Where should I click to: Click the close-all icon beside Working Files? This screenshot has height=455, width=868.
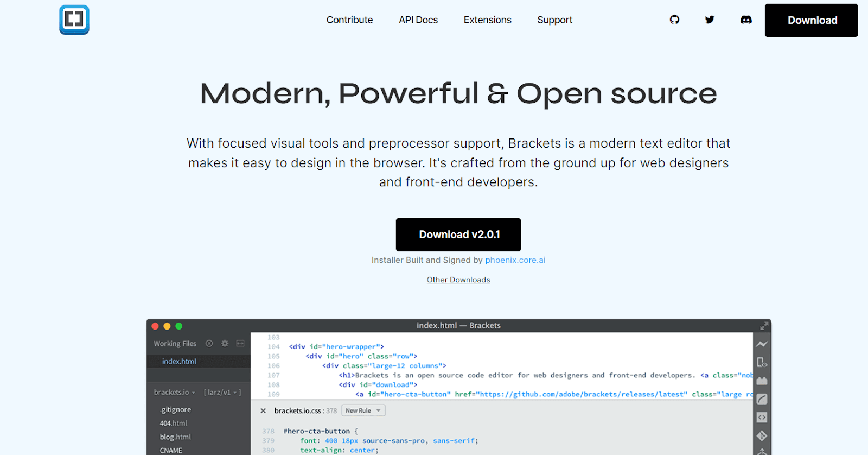coord(209,344)
